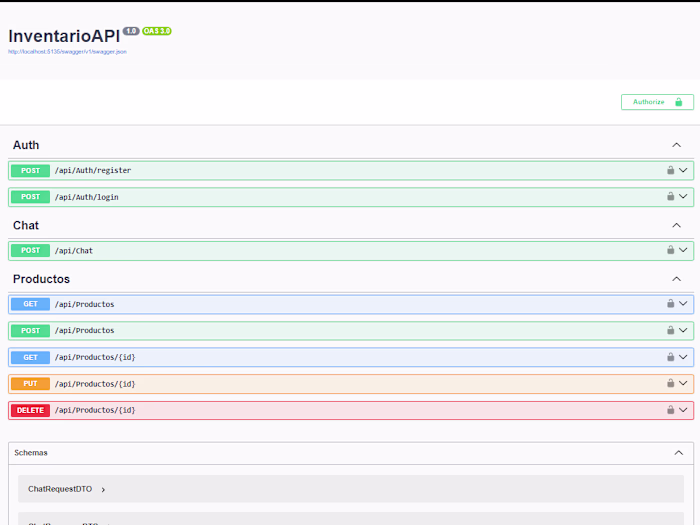Expand POST /api/Productos with its chevron
Screen dimensions: 700x525
tap(683, 330)
